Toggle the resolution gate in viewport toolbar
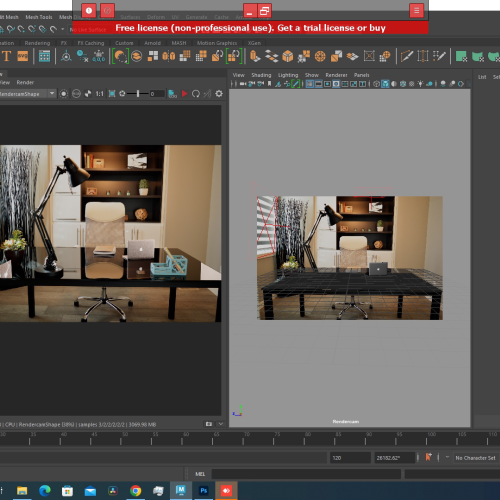Image resolution: width=500 pixels, height=500 pixels. coord(327,84)
